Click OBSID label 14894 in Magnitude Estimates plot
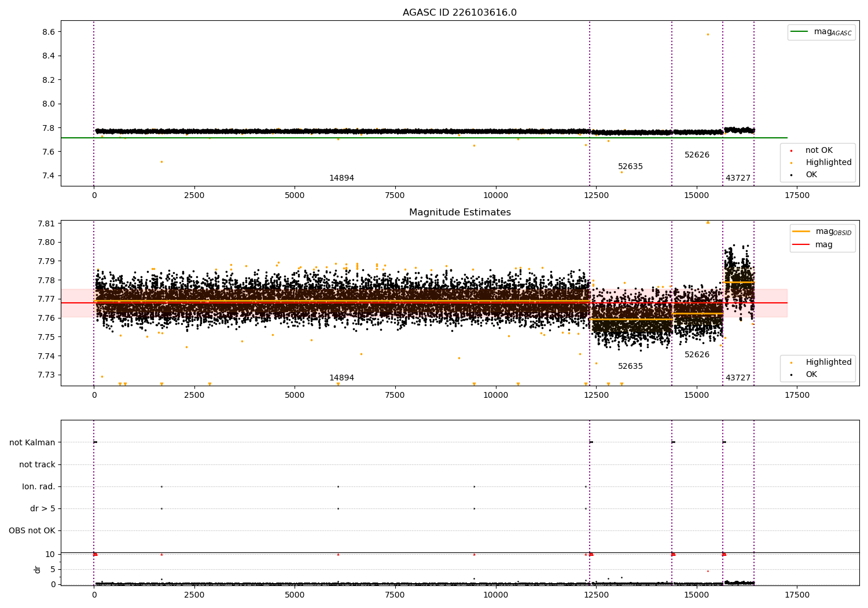Screen dimensions: 868x608 click(341, 378)
